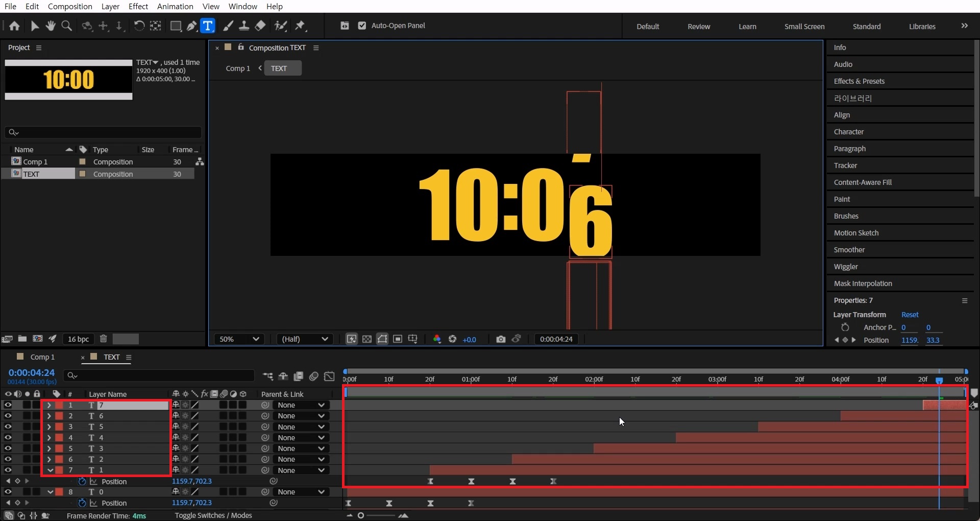Screen dimensions: 980x521
Task: Open the Effect menu
Action: tap(138, 6)
